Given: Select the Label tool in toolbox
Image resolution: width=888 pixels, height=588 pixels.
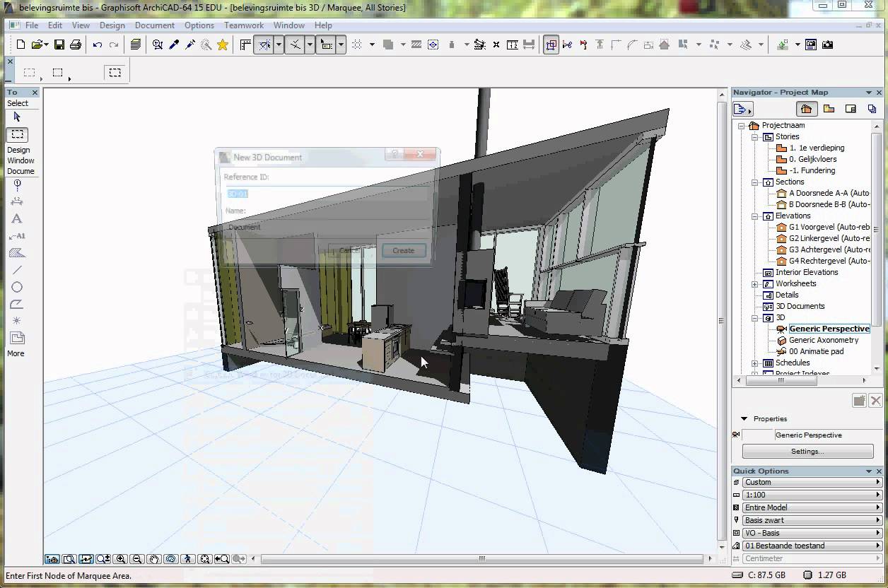Looking at the screenshot, I should pyautogui.click(x=17, y=236).
